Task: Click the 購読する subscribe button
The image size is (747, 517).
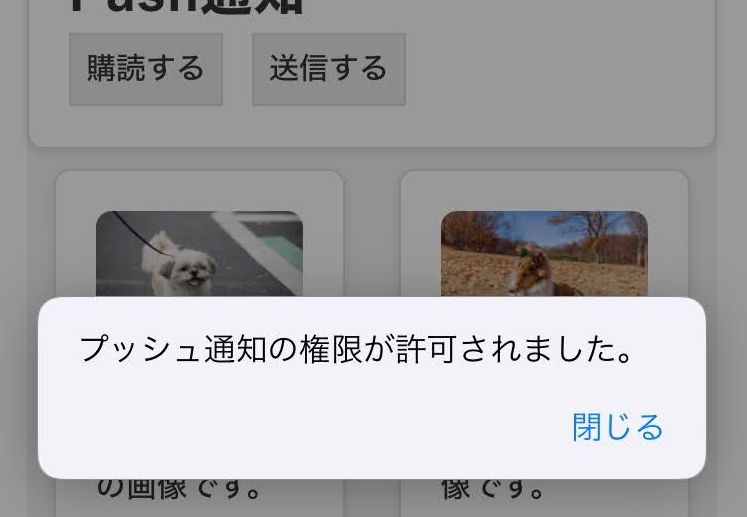Action: 146,69
